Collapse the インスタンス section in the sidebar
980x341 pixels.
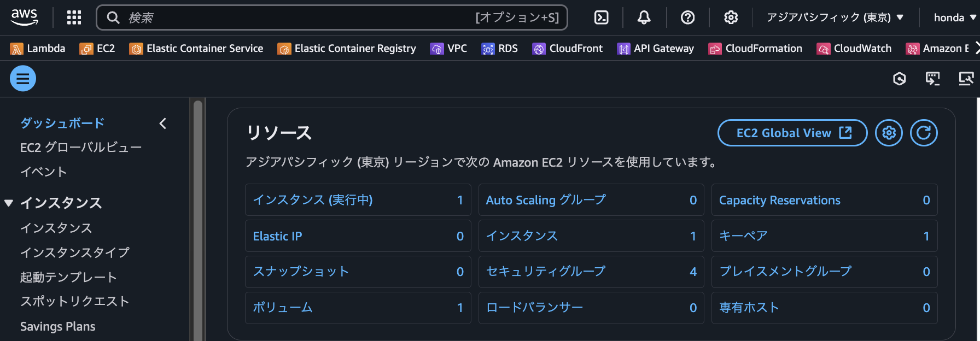pos(8,202)
